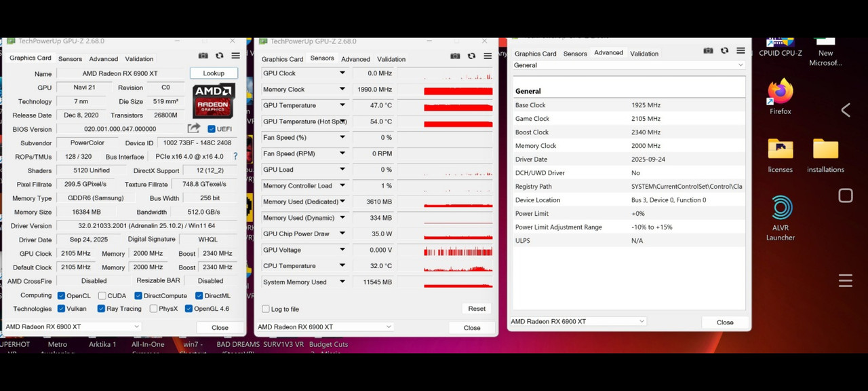Tap the Android recents three-lines button
Image resolution: width=868 pixels, height=391 pixels.
coord(846,281)
